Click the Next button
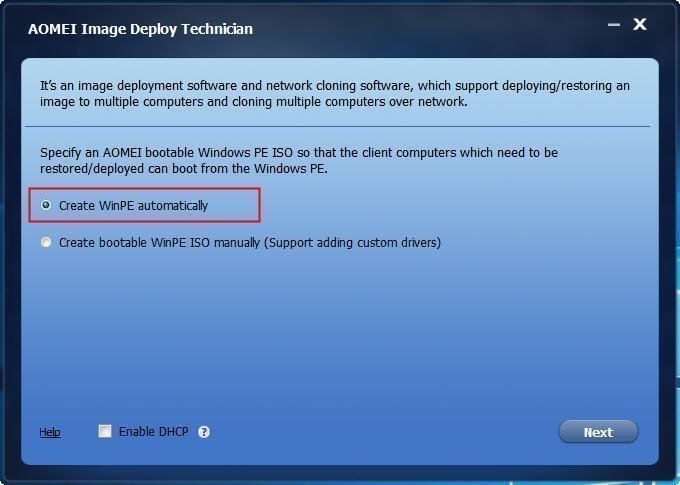The height and width of the screenshot is (485, 680). pyautogui.click(x=598, y=432)
